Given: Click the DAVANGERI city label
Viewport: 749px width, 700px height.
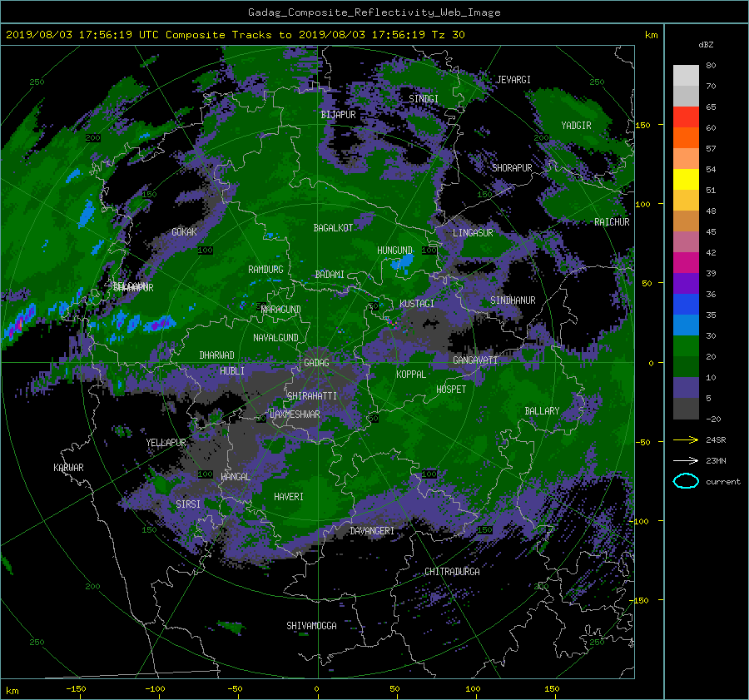Looking at the screenshot, I should [x=372, y=531].
